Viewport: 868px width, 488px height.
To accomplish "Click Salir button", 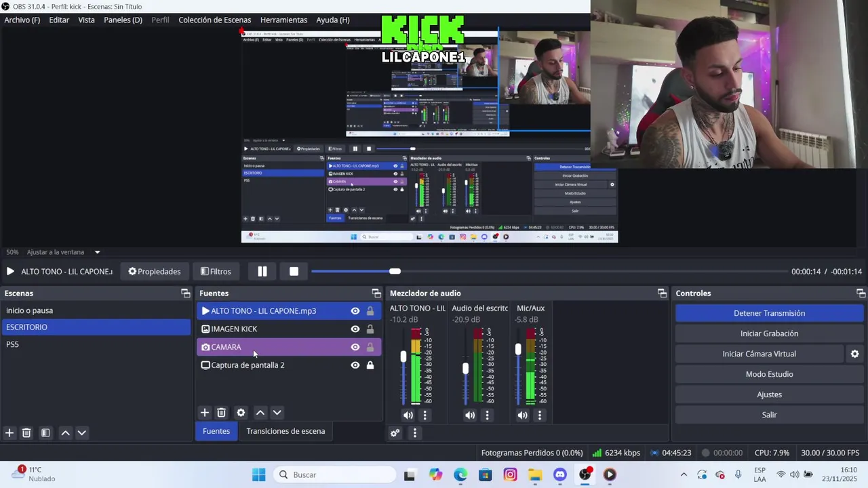I will tap(769, 415).
